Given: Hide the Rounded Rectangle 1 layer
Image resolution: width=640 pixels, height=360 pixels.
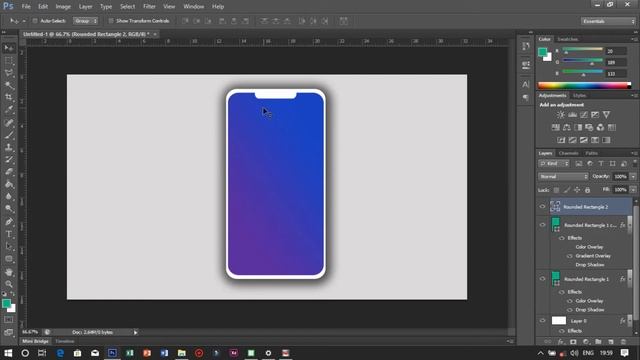Looking at the screenshot, I should 542,279.
